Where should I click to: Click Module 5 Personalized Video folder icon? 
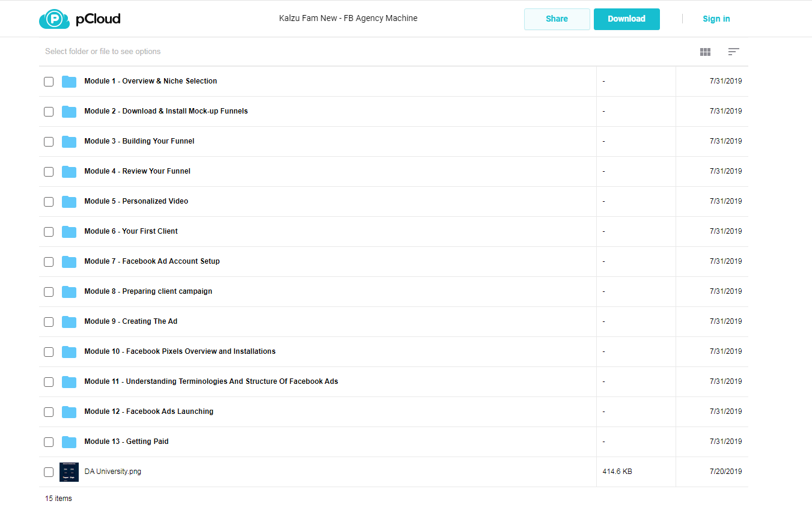click(69, 202)
